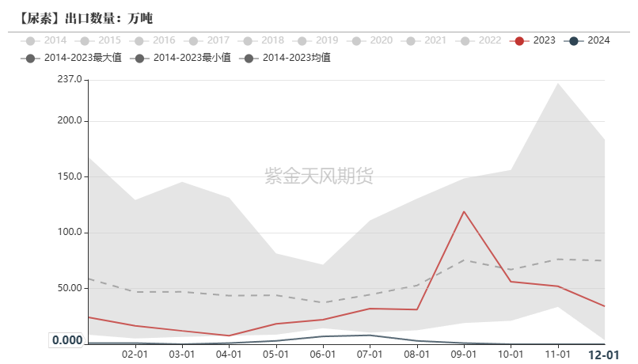Click the 03-01 x-axis label
Screen dimensions: 638x364
182,355
